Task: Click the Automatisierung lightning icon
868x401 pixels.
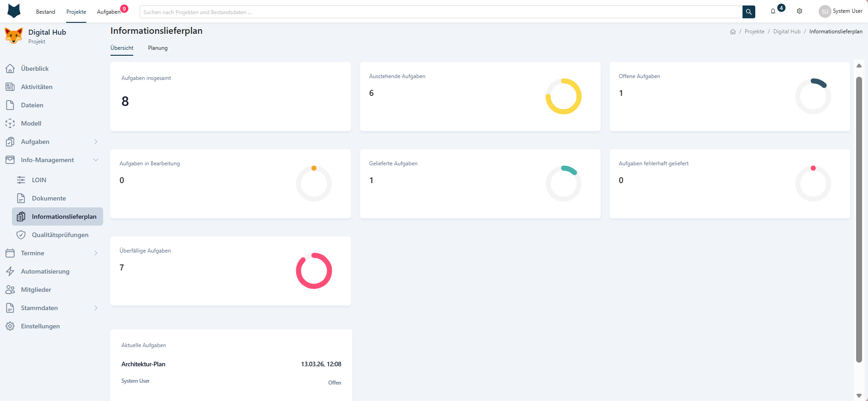Action: point(10,271)
